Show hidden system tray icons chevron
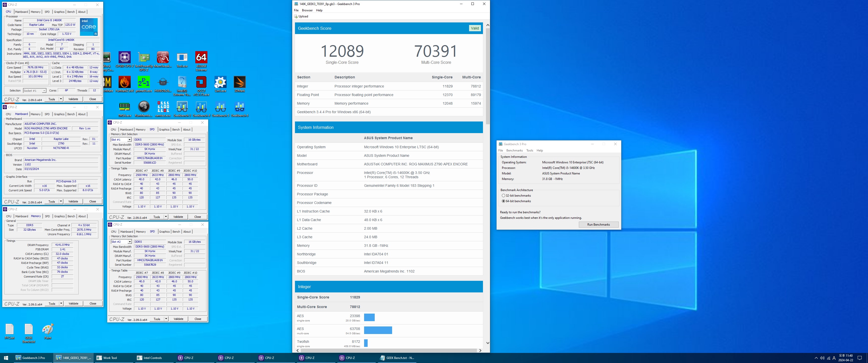868x363 pixels. [816, 358]
